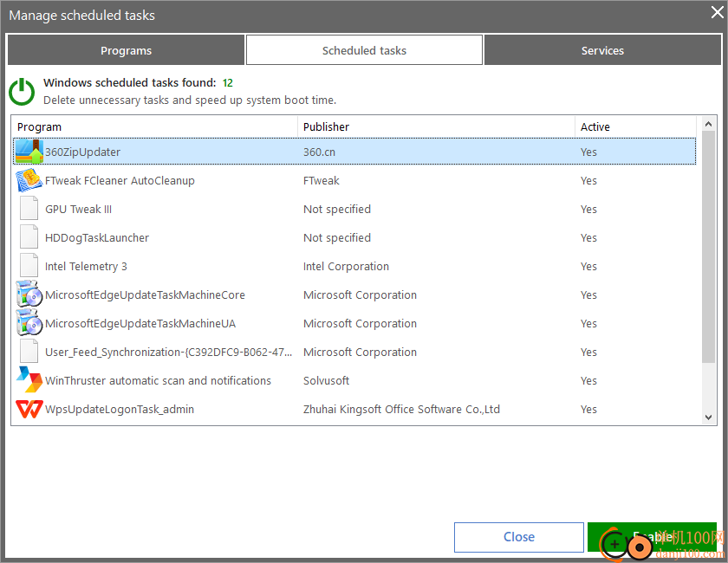Screen dimensions: 728x563
Task: Click the Solvusoft publisher cell
Action: [x=326, y=380]
